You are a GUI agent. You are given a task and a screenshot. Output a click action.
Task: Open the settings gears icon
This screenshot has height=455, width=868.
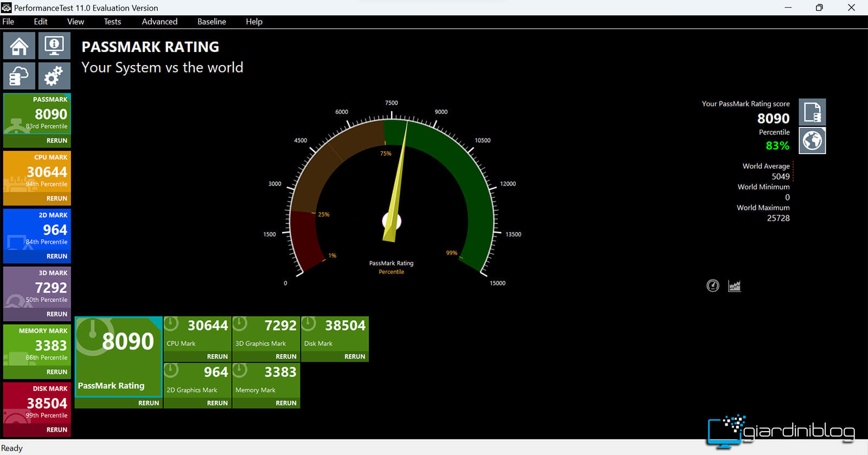click(x=54, y=75)
